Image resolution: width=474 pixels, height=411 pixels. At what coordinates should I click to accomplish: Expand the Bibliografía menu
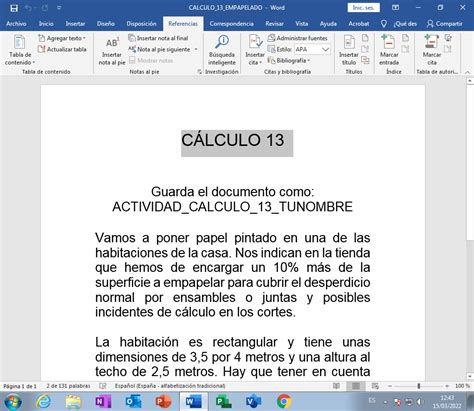tap(289, 61)
